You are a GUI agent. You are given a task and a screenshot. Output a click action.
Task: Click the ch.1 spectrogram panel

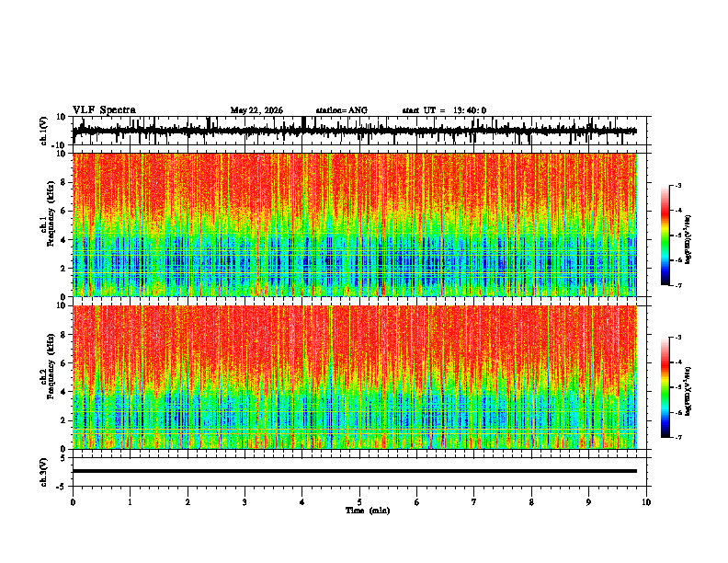(355, 224)
